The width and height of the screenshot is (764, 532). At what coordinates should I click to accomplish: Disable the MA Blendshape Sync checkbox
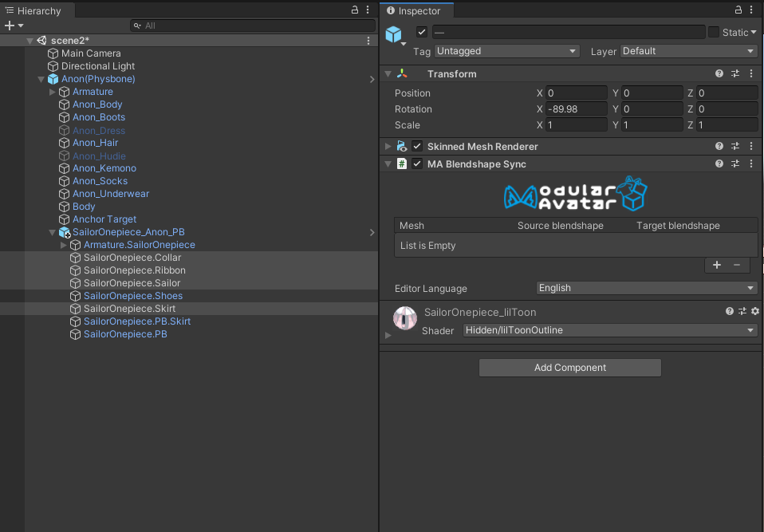[x=417, y=164]
